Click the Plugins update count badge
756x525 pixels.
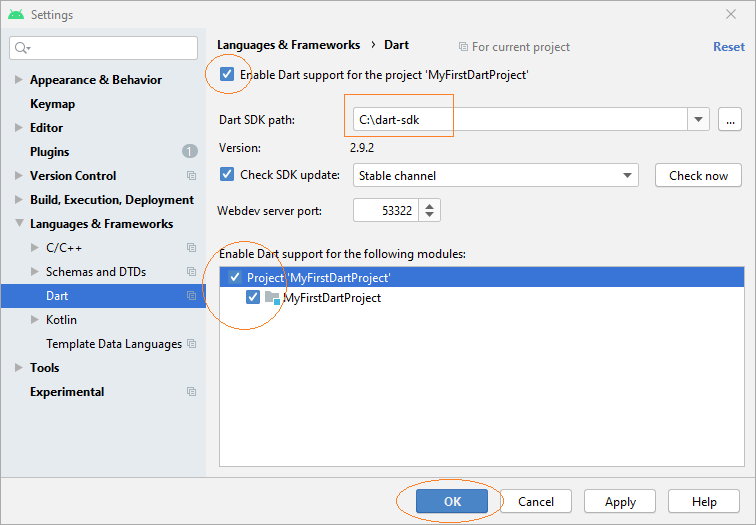point(189,152)
